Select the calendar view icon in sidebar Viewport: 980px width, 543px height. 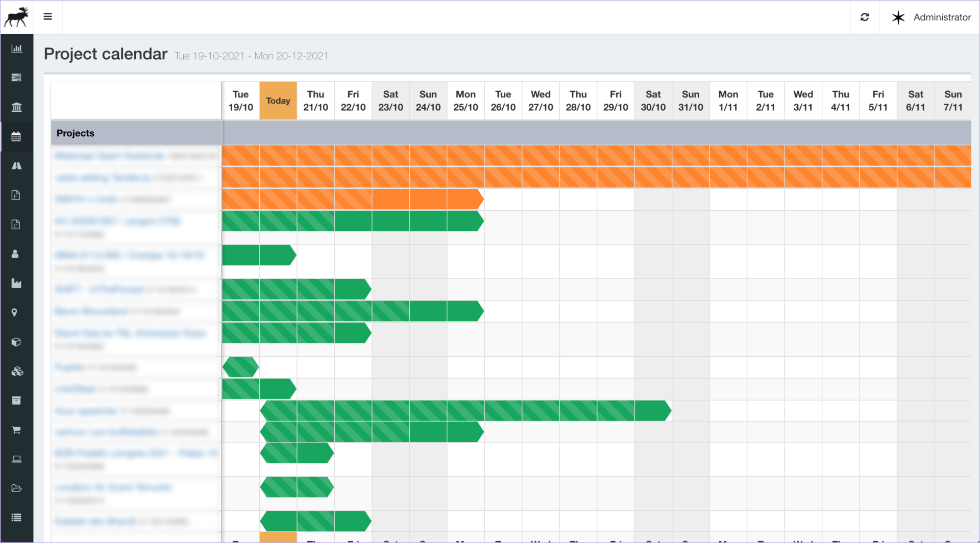tap(17, 136)
